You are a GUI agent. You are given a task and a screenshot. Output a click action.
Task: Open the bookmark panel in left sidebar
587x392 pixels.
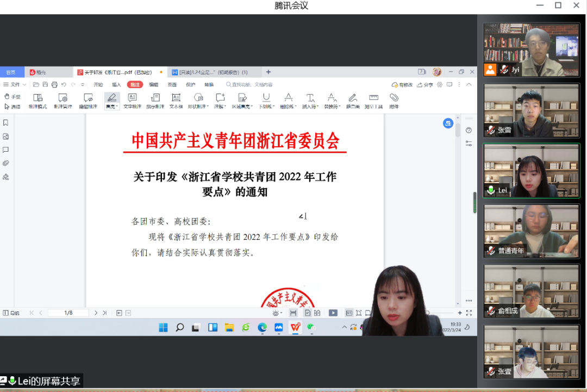(5, 123)
